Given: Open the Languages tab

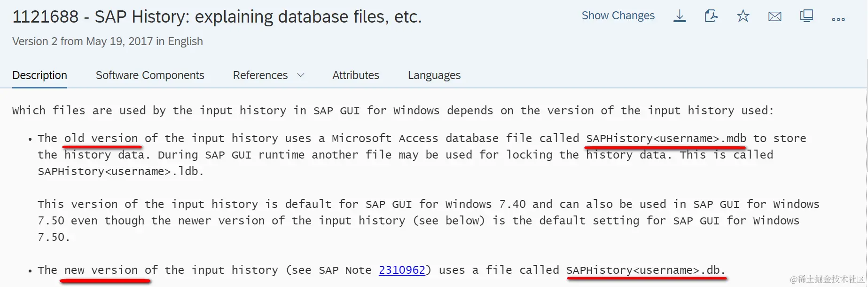Looking at the screenshot, I should (x=434, y=75).
